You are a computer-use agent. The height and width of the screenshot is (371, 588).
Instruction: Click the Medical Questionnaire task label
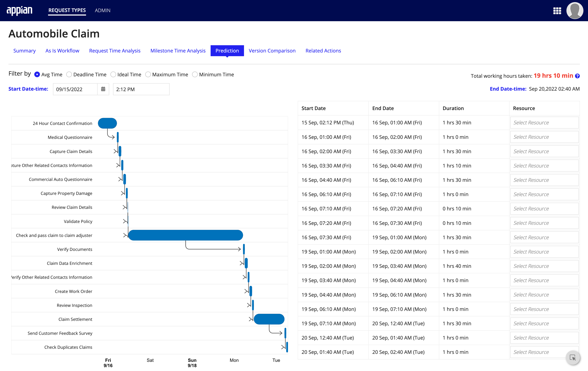tap(70, 137)
